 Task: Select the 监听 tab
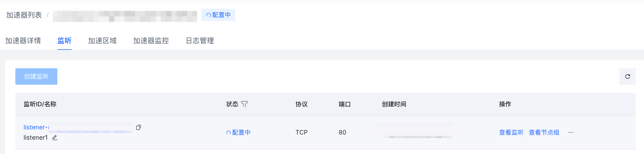tap(65, 41)
